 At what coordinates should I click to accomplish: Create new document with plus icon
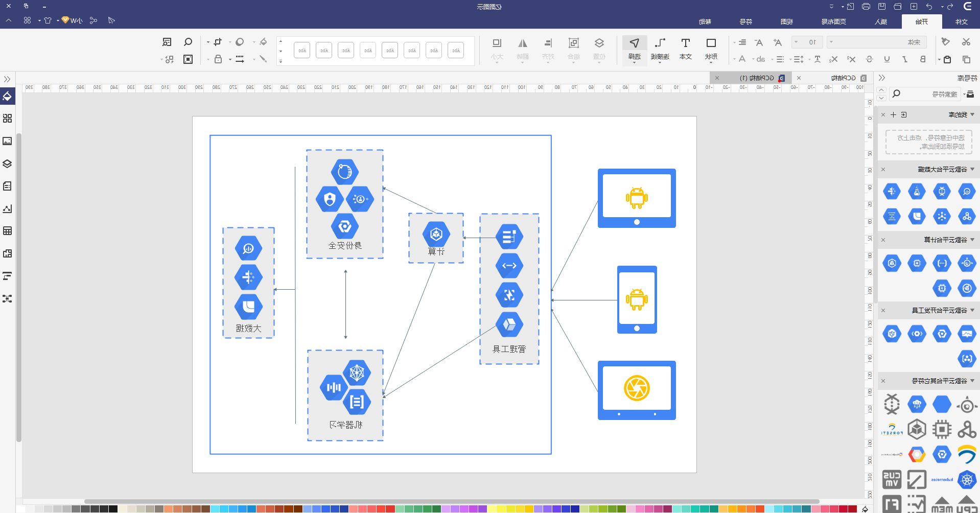click(914, 6)
